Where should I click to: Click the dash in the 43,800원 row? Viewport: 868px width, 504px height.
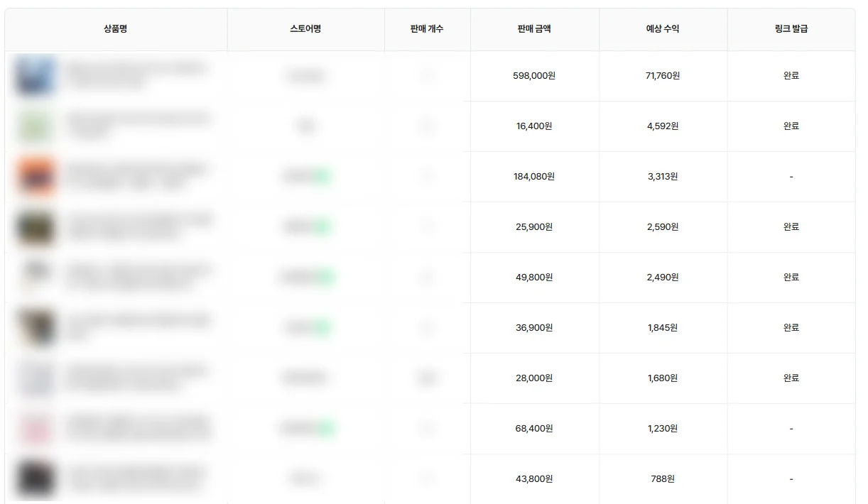click(x=791, y=479)
